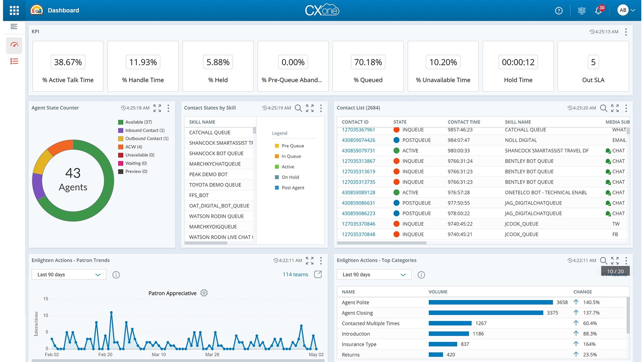Show info next to Top Categories date range

tap(421, 275)
